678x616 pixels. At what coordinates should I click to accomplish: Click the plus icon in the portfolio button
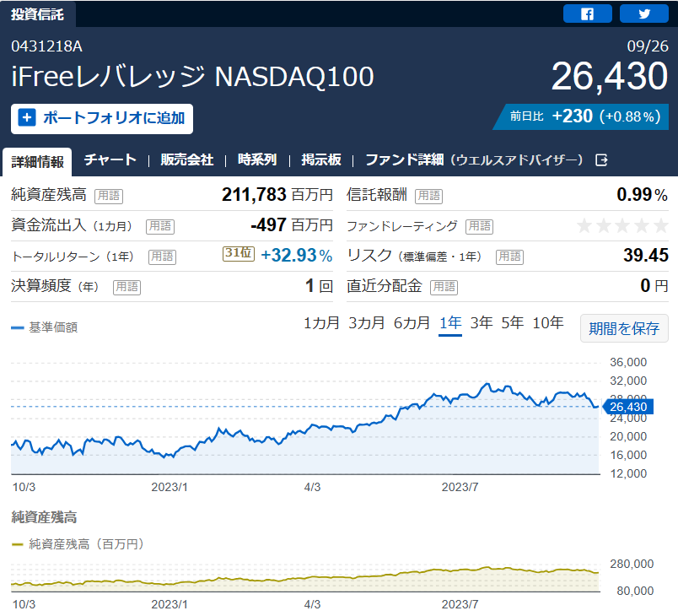27,117
